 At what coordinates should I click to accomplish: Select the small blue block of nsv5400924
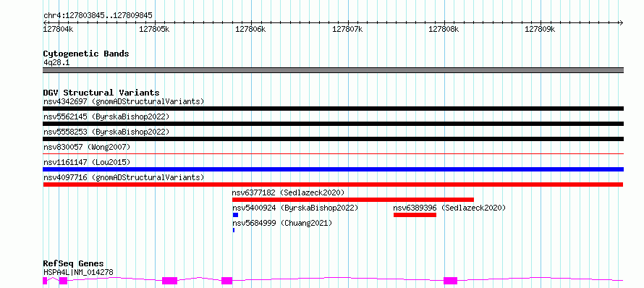click(235, 215)
